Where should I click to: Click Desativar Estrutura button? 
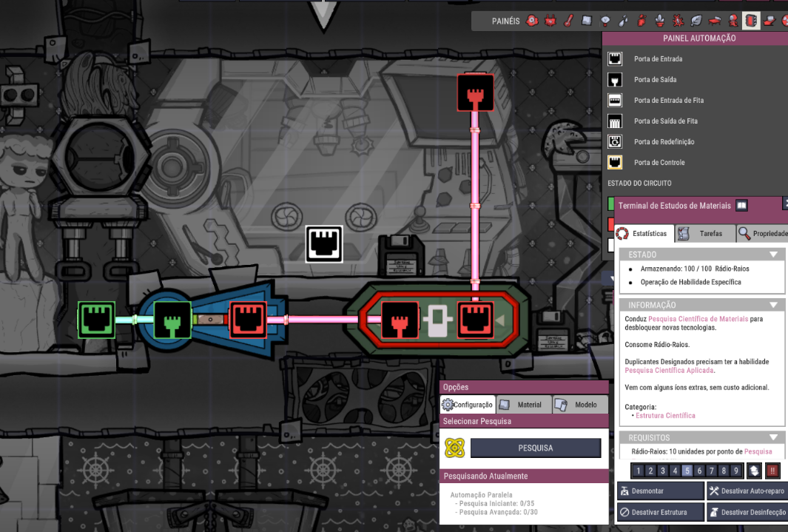point(660,512)
